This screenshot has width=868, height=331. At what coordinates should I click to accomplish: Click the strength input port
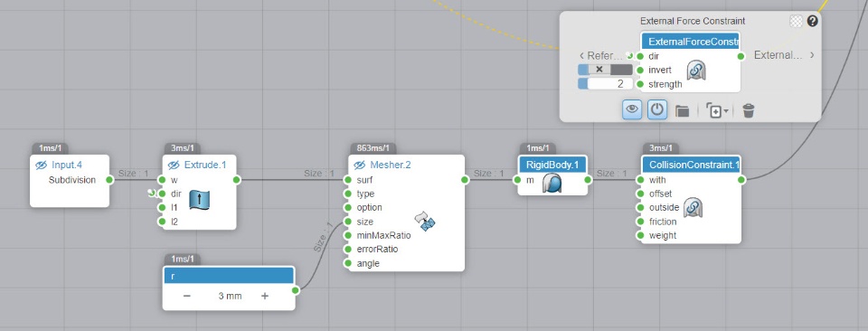640,84
